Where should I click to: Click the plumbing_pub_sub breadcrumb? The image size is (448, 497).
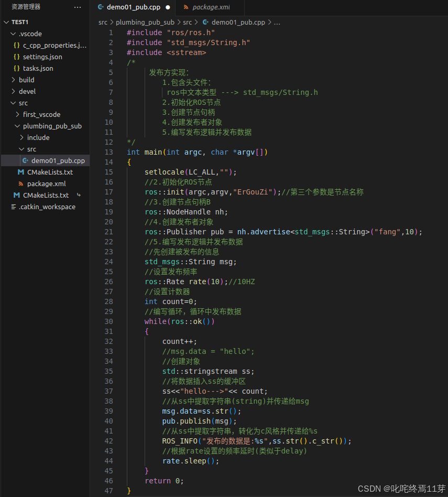click(x=145, y=23)
